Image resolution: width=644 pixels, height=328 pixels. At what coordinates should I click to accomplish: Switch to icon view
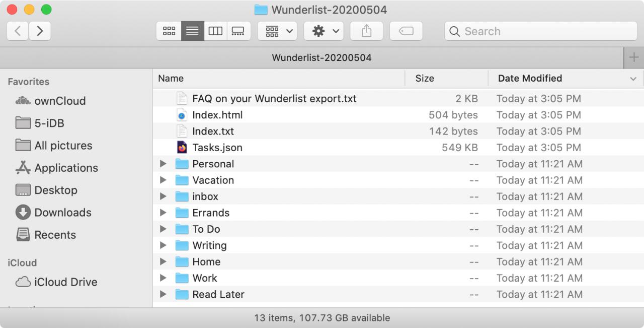[x=169, y=31]
